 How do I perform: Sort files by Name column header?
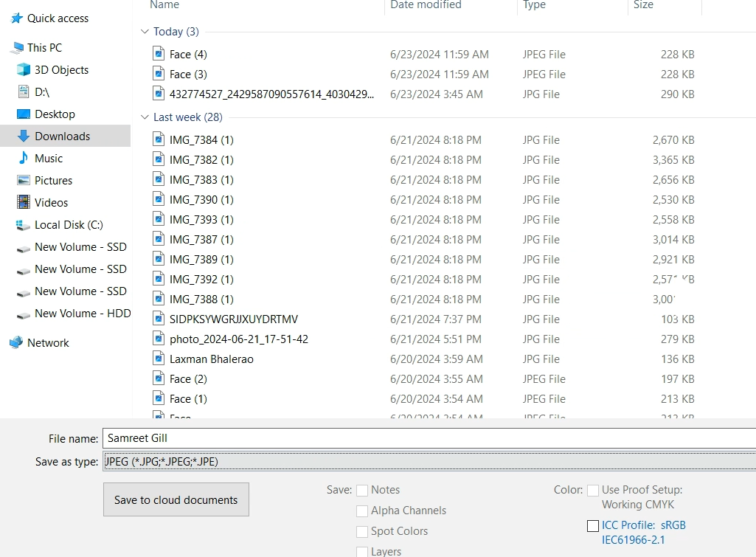point(164,5)
